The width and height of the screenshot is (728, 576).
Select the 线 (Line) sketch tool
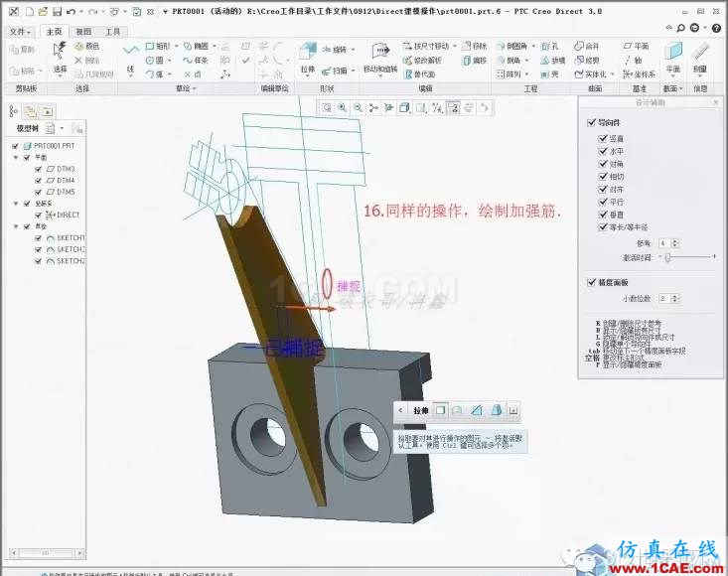[x=130, y=59]
